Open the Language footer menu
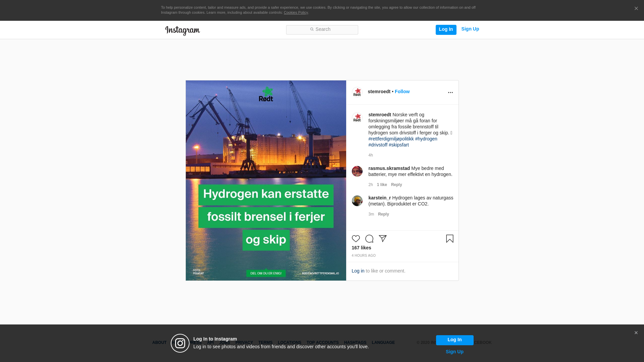The image size is (644, 362). point(383,343)
